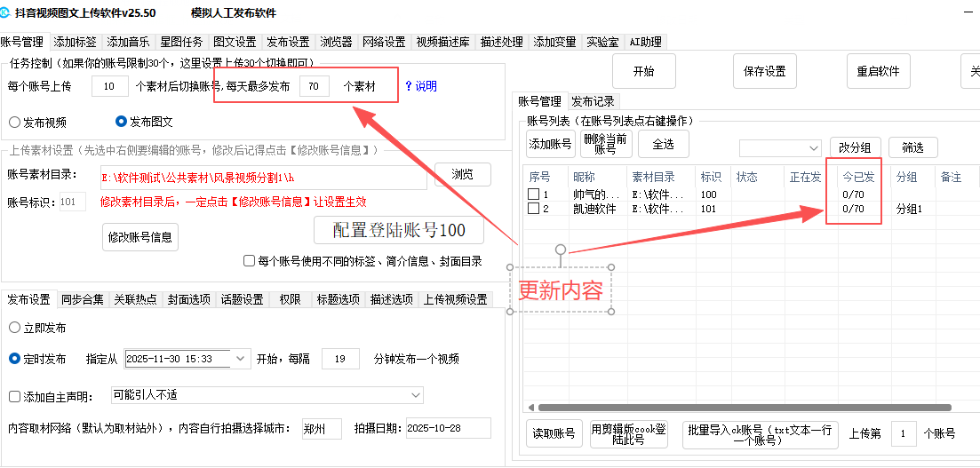980x468 pixels.
Task: Click the 修改账号信息 button
Action: tap(140, 237)
